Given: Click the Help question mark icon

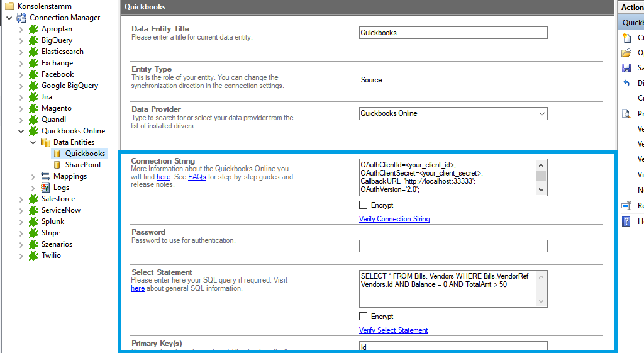Looking at the screenshot, I should (x=626, y=221).
